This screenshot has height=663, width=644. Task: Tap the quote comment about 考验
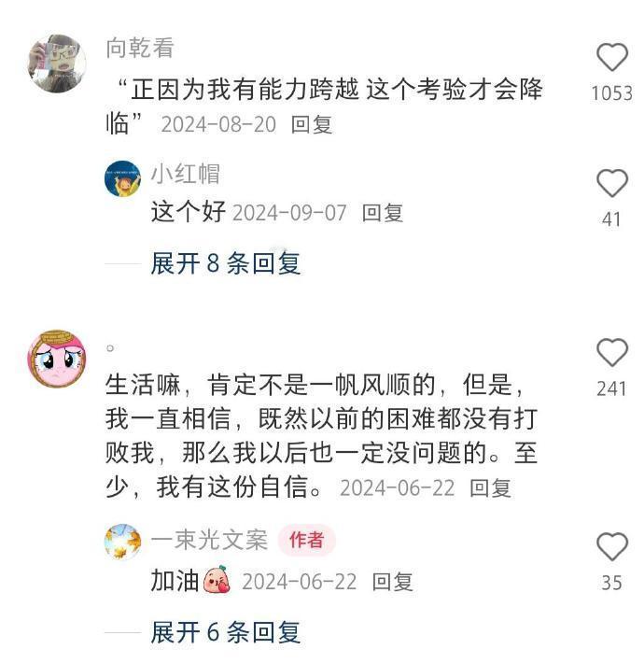pos(324,106)
